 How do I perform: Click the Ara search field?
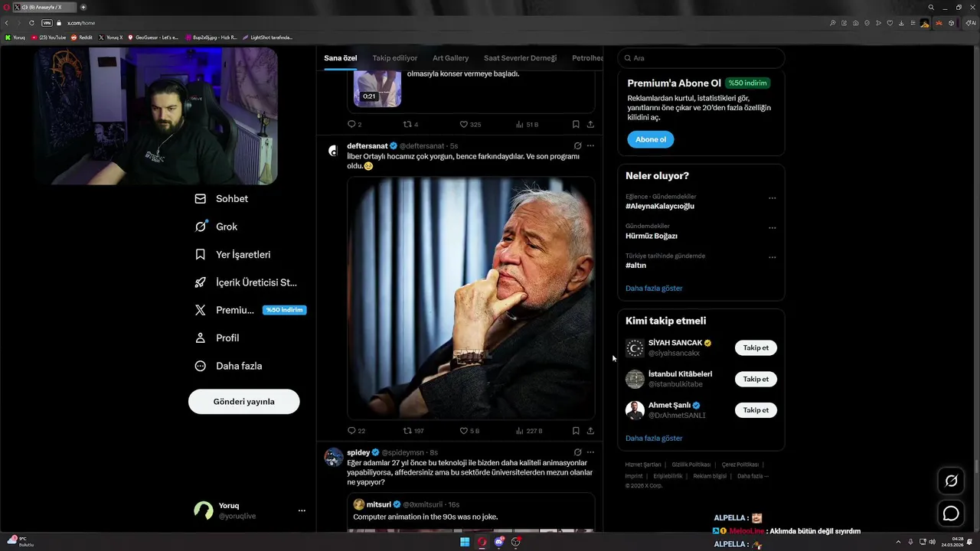pos(701,58)
